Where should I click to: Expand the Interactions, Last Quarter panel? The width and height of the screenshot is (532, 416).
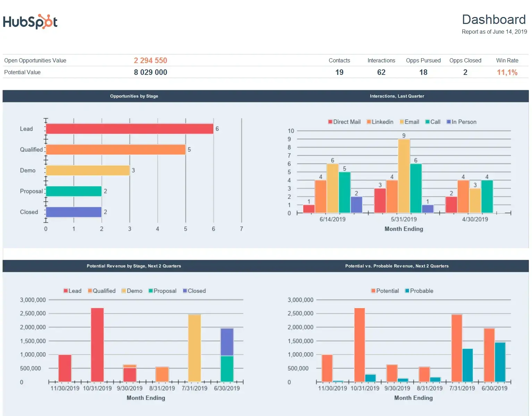[x=397, y=96]
